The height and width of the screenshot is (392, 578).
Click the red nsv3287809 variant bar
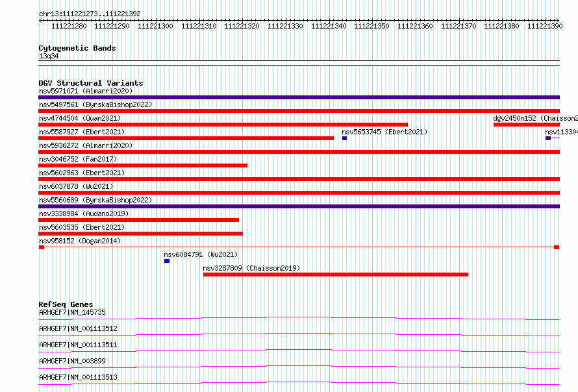coord(336,275)
